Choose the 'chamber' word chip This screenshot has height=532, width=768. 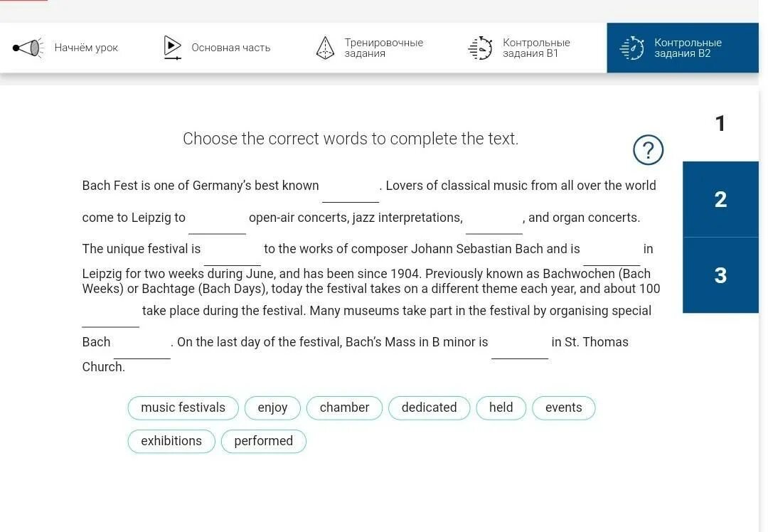344,408
